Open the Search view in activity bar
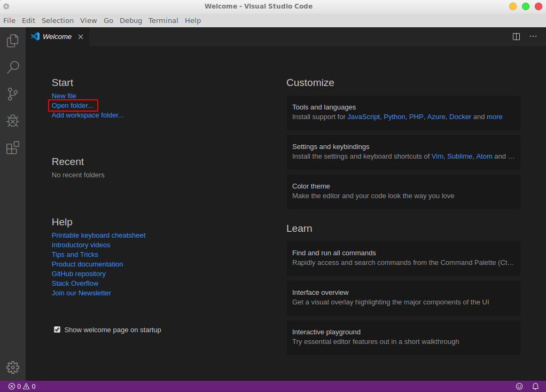This screenshot has width=546, height=392. 12,67
